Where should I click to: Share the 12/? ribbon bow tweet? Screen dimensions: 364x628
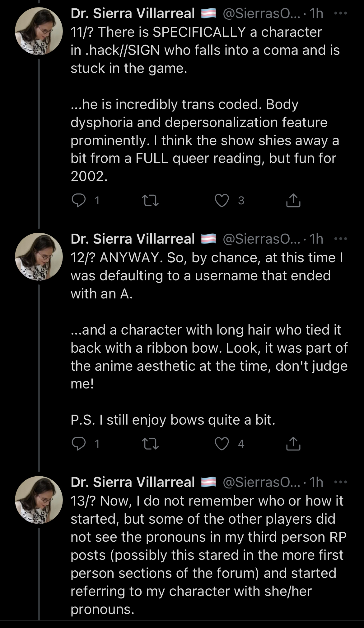coord(293,444)
